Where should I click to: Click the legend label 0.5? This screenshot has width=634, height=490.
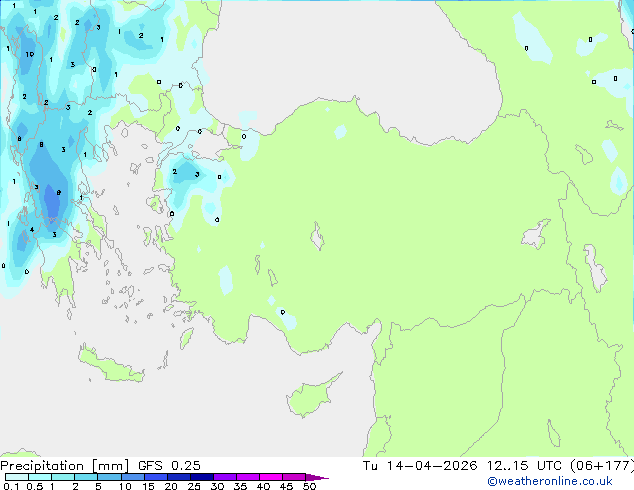[35, 486]
